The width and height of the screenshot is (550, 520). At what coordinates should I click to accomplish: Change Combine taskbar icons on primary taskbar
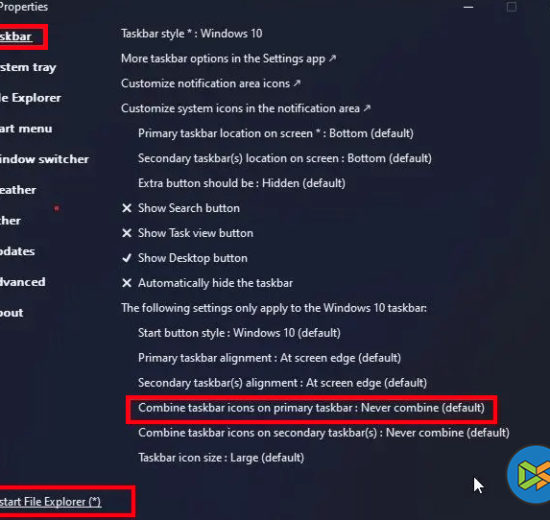point(311,408)
